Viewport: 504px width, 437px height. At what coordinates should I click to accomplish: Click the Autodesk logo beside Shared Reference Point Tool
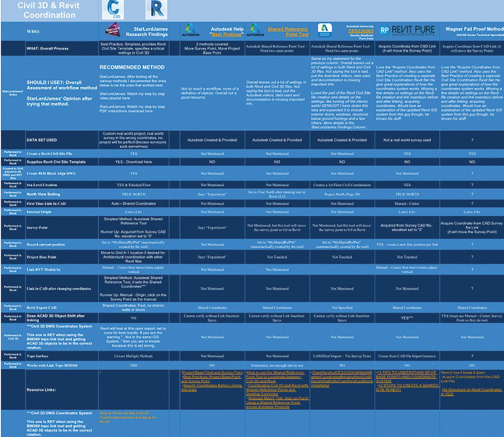[x=255, y=30]
